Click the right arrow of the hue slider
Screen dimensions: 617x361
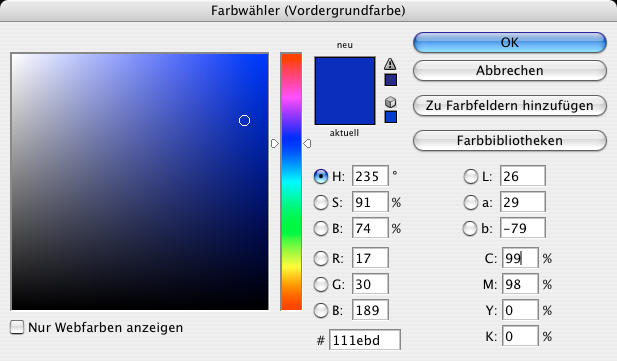pos(307,144)
